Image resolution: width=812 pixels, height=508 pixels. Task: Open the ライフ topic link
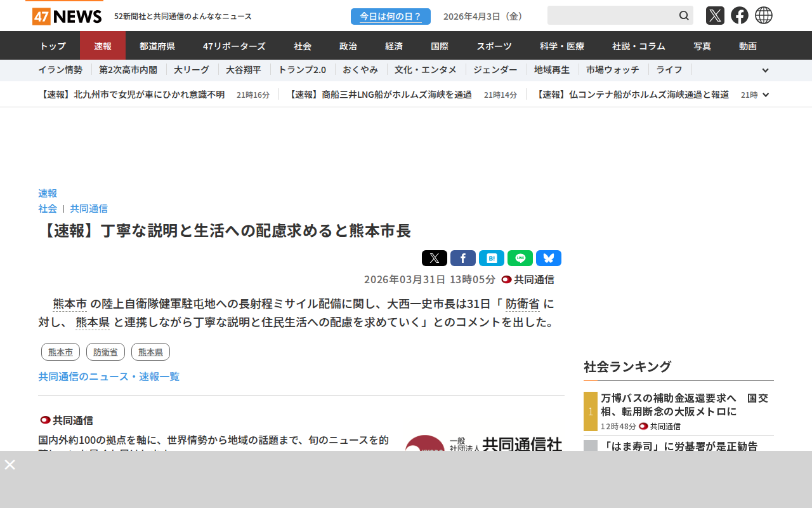coord(669,70)
